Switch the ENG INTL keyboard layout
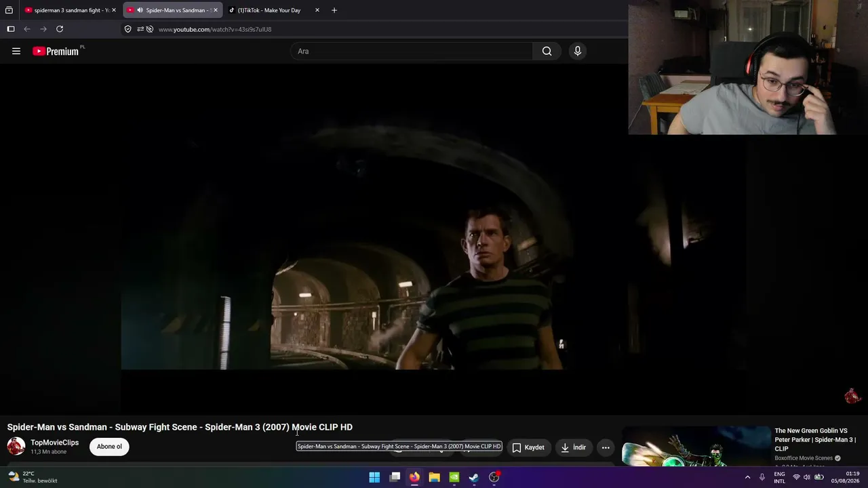 point(780,477)
